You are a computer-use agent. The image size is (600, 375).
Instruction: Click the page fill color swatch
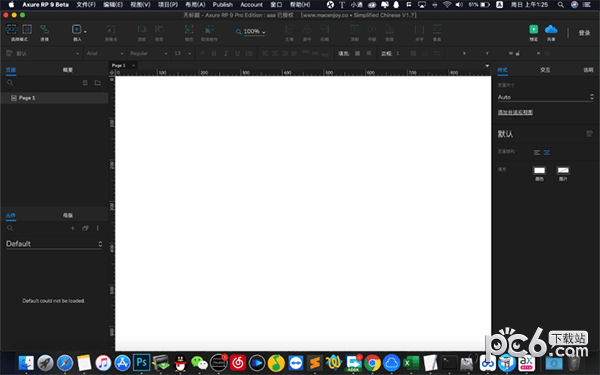[539, 170]
